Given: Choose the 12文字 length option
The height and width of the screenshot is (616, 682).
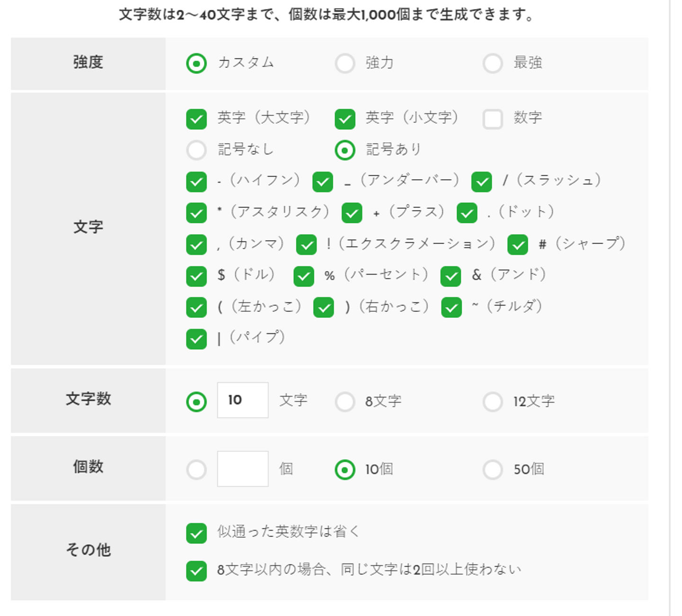Looking at the screenshot, I should click(x=493, y=402).
